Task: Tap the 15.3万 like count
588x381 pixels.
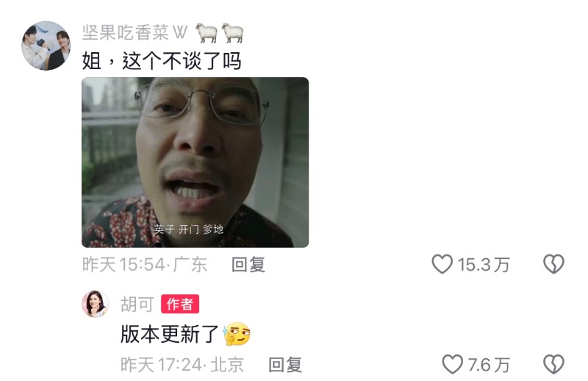Action: (x=484, y=265)
